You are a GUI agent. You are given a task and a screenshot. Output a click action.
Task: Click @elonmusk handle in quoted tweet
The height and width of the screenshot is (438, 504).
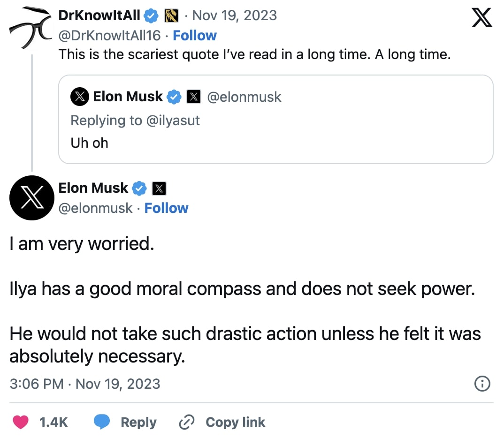[244, 97]
